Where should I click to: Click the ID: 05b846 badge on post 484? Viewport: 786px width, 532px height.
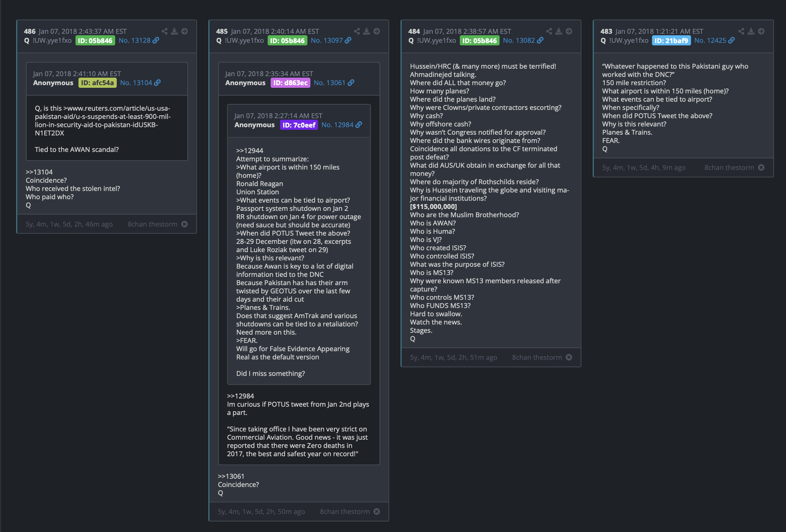[480, 41]
